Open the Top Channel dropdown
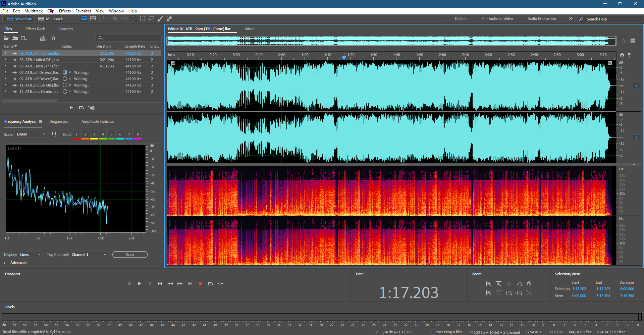The height and width of the screenshot is (335, 644). click(x=89, y=255)
